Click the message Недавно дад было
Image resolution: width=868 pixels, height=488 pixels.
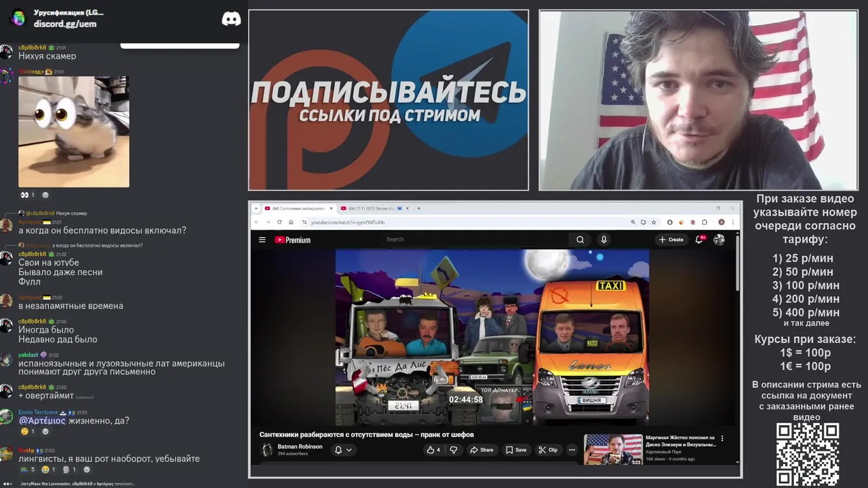(x=58, y=340)
